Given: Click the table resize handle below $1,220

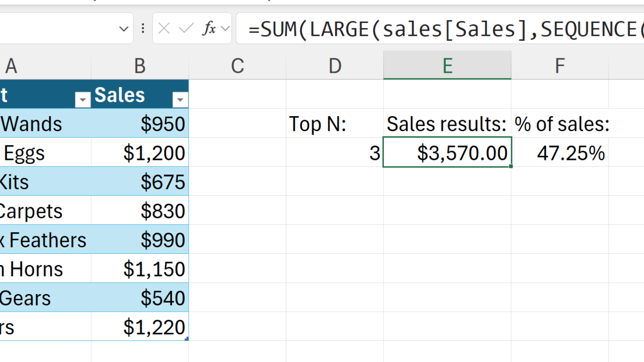Looking at the screenshot, I should click(187, 339).
